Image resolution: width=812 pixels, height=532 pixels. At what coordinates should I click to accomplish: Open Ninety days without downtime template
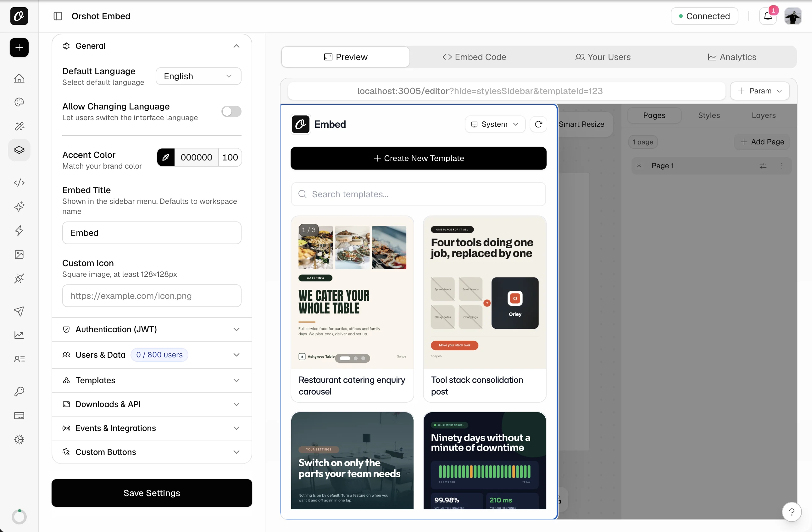485,461
